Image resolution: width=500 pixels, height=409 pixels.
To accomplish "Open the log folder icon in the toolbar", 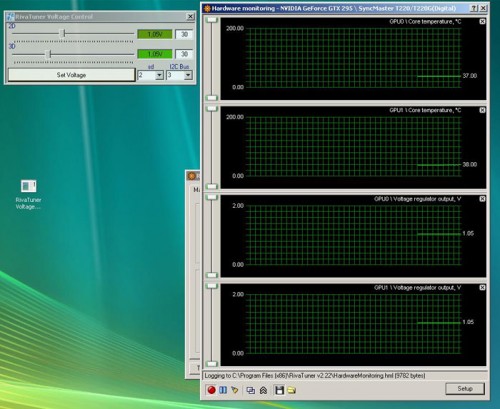I will click(x=292, y=390).
